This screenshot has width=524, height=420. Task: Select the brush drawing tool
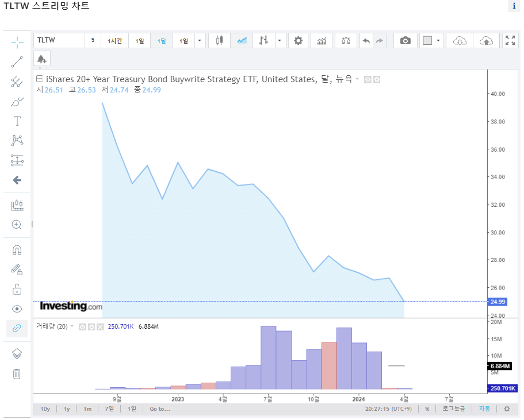[17, 102]
